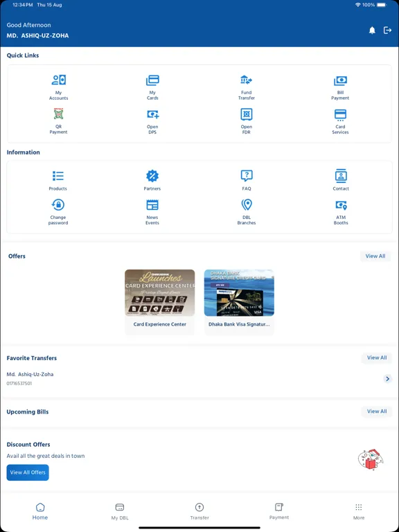Tap the logout icon

click(x=387, y=30)
